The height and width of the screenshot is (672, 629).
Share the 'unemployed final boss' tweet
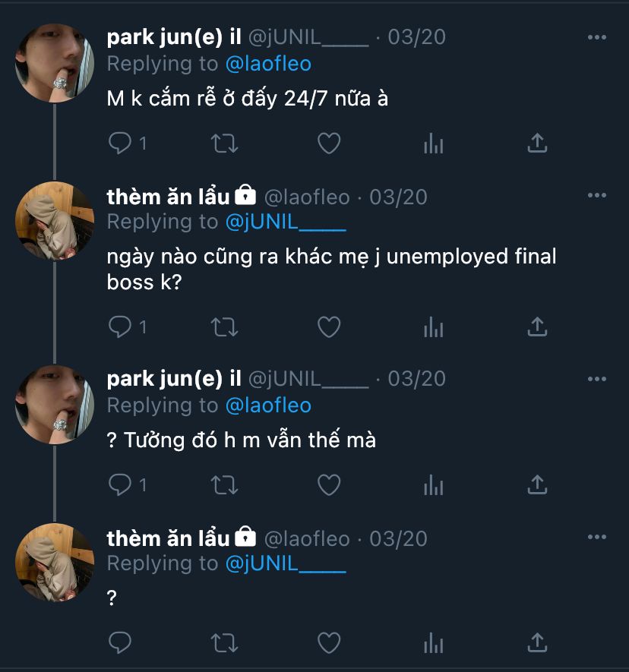click(x=537, y=327)
